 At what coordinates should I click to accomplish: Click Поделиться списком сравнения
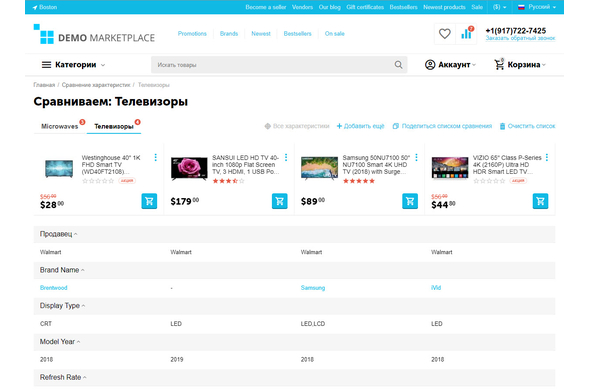tap(442, 126)
